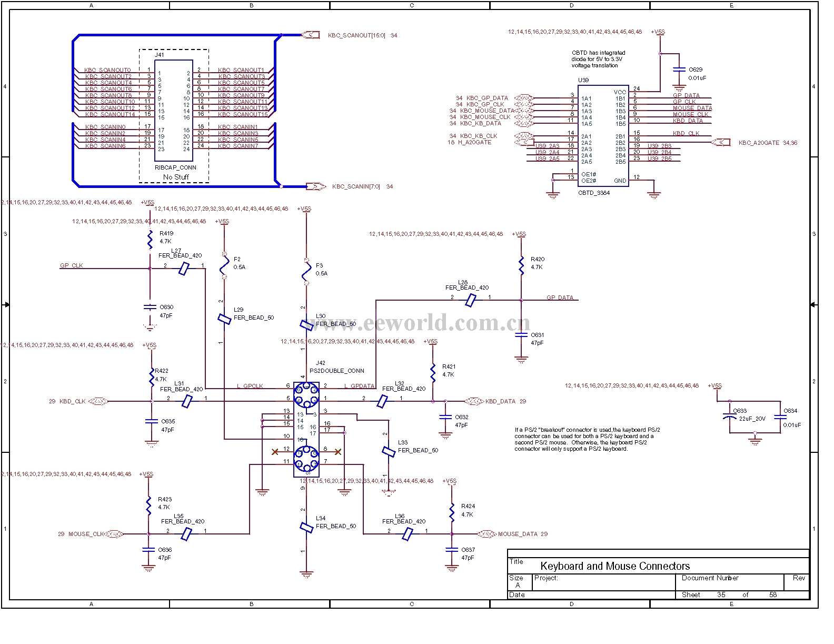Click the L27 ferrite bead symbol
The image size is (834, 644).
183,269
